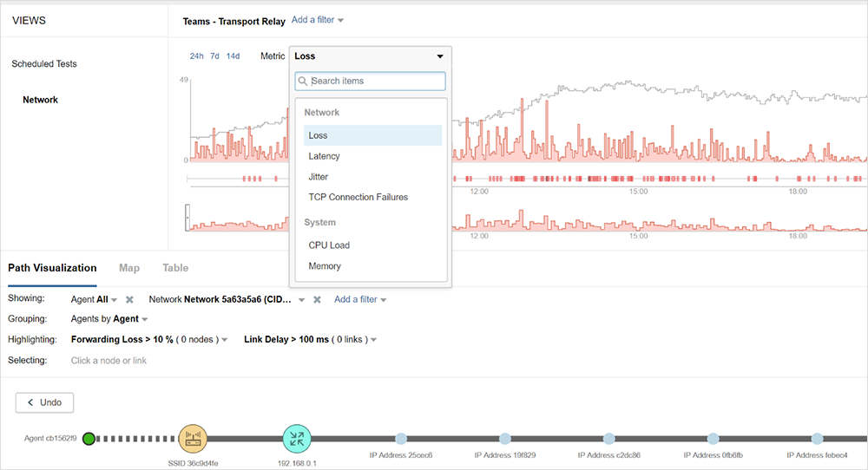Click the IP Address c2dc86 hop node

[x=609, y=439]
